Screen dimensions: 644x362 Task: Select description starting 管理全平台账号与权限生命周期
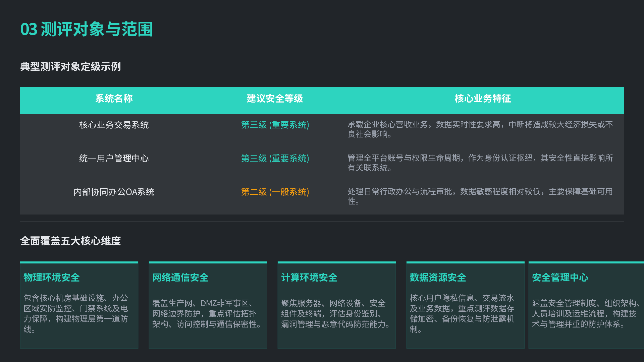point(480,163)
